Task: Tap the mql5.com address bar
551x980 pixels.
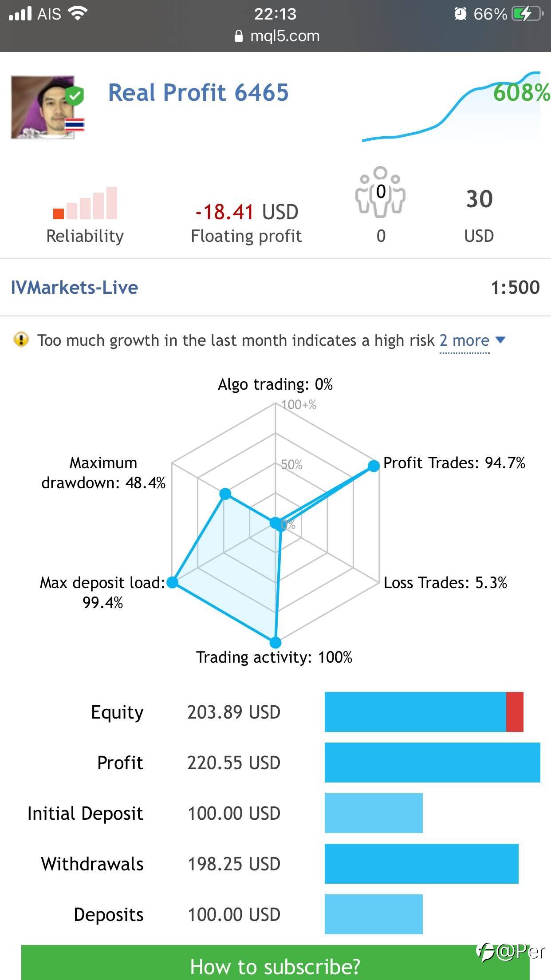Action: coord(276,36)
